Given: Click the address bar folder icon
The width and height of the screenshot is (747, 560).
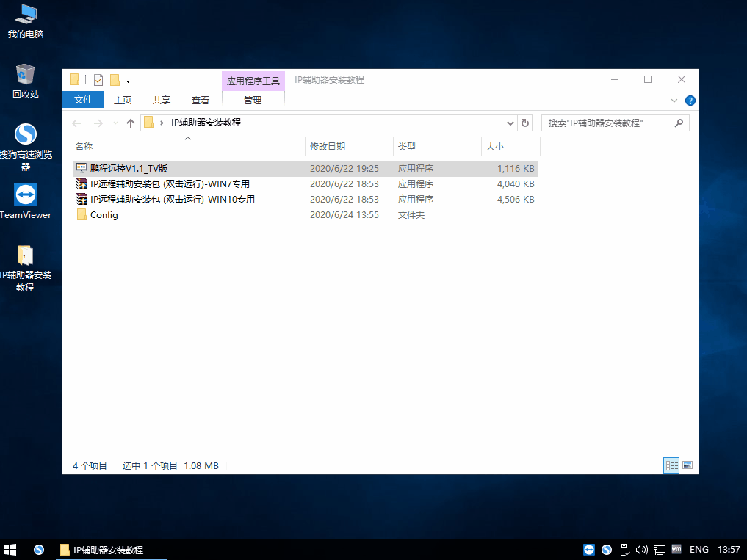Looking at the screenshot, I should tap(148, 123).
